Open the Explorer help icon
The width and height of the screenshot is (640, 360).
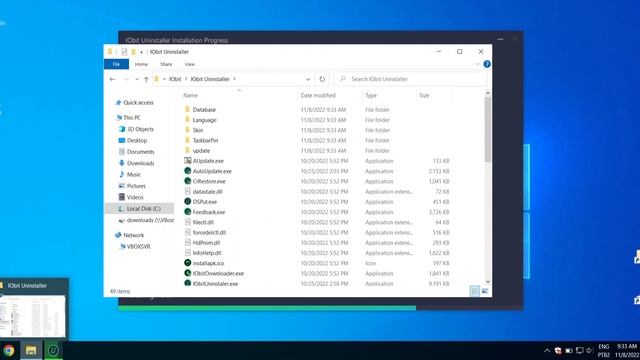click(x=487, y=64)
